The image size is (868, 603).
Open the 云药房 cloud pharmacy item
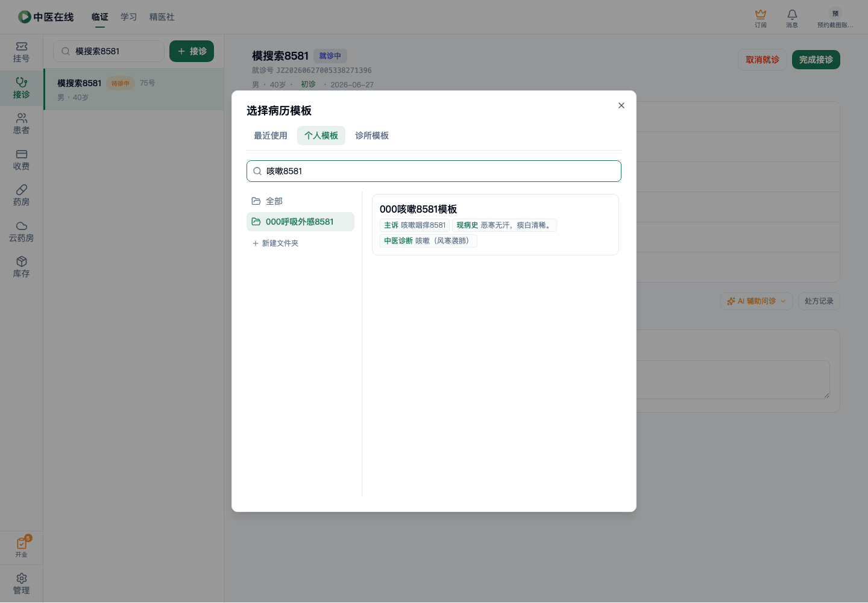[x=22, y=232]
